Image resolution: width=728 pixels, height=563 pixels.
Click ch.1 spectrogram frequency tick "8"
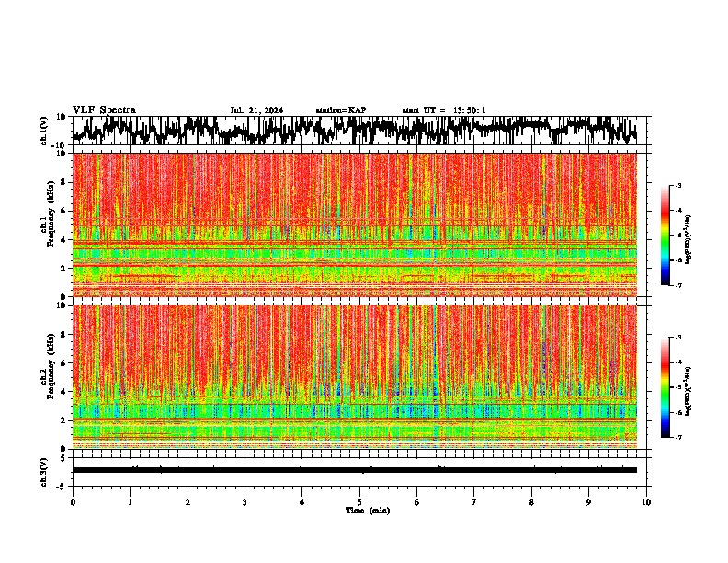[63, 182]
